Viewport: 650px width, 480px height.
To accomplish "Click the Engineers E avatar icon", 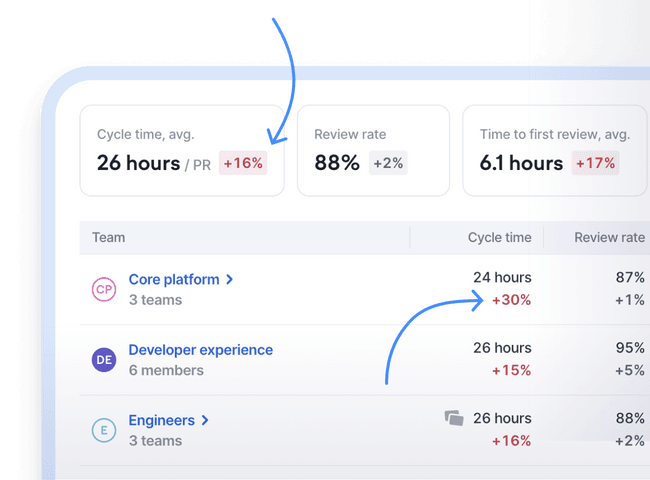I will point(104,431).
